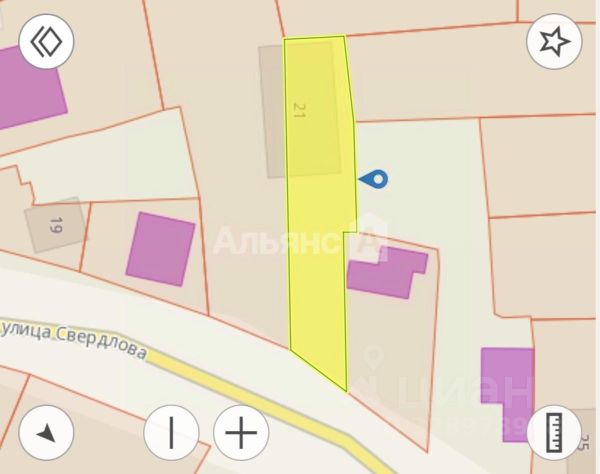Open the ruler measurement tool
Viewport: 600px width, 474px height.
(x=554, y=433)
